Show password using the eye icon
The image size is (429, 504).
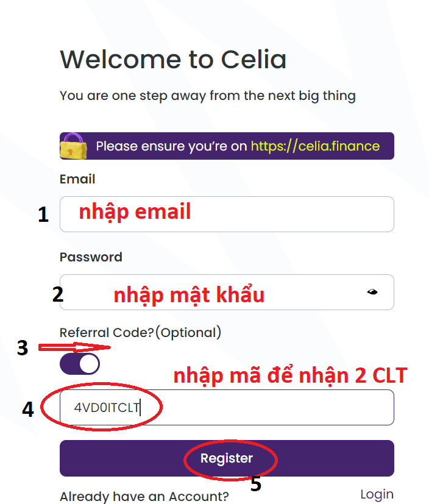[372, 292]
